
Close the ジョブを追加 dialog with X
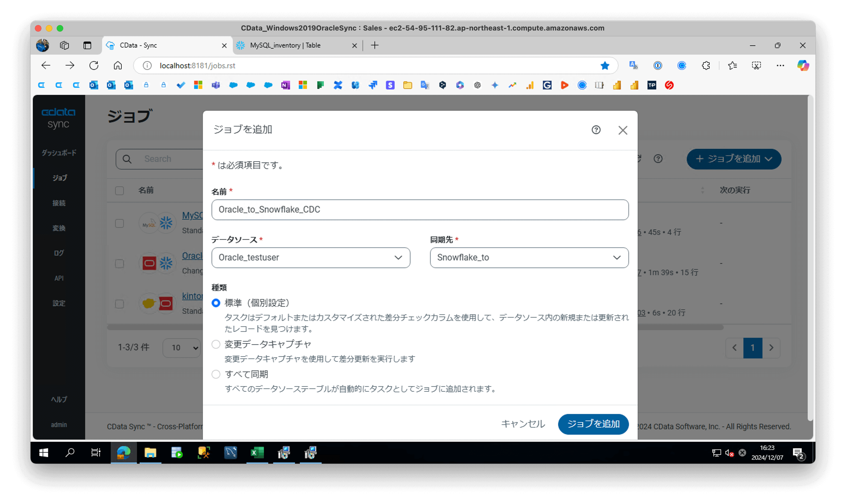pos(623,130)
